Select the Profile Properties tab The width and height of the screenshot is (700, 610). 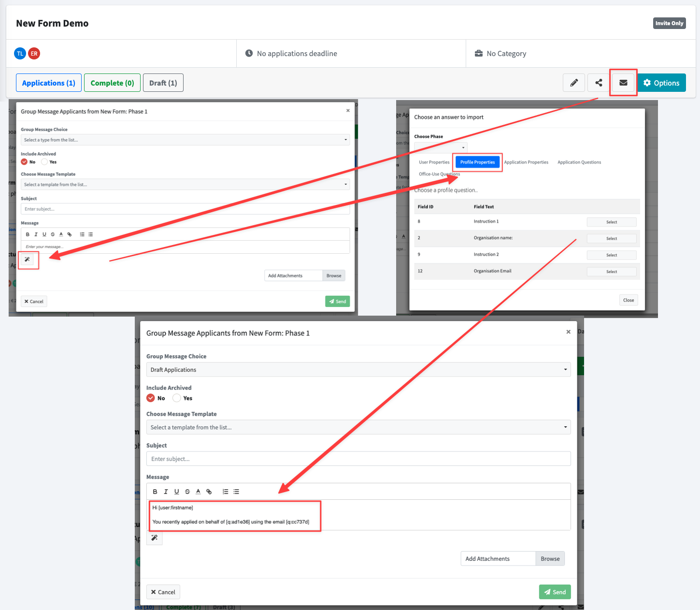pos(478,162)
